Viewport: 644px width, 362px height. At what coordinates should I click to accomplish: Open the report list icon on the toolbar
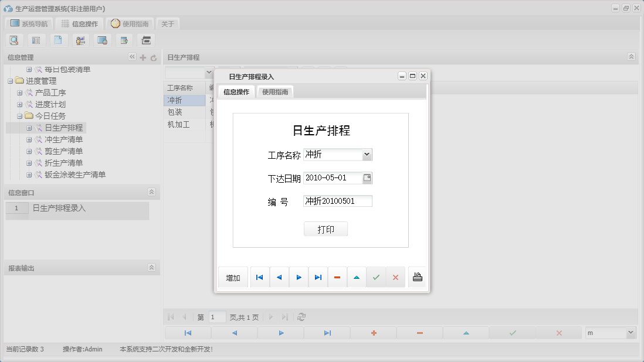(x=36, y=40)
